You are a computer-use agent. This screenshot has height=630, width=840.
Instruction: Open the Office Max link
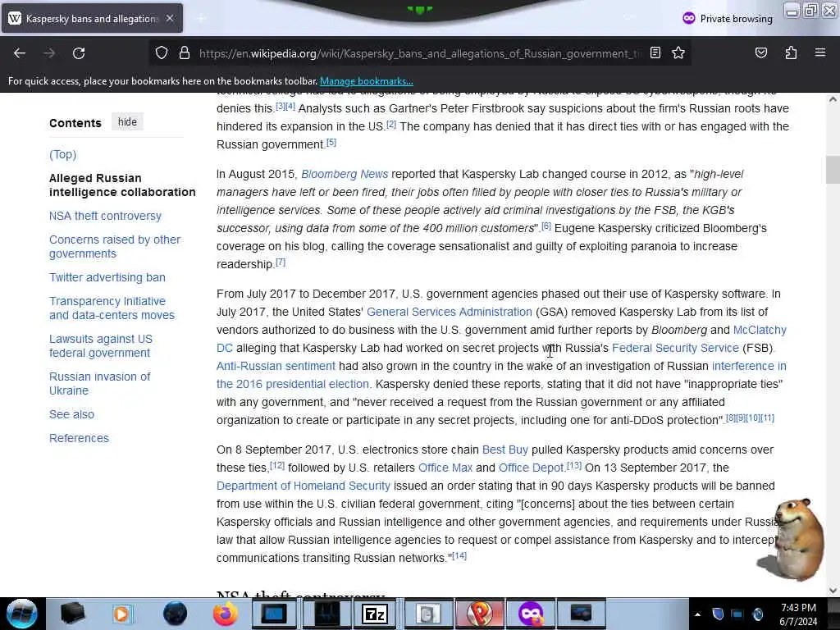[445, 468]
